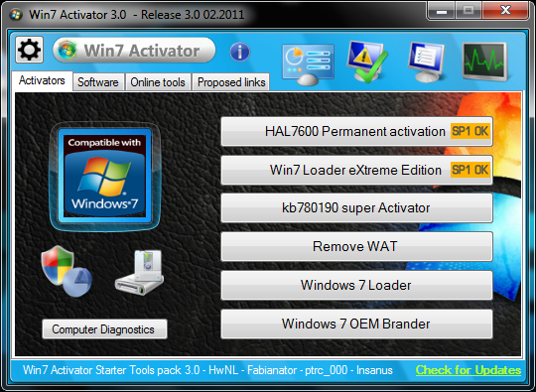This screenshot has height=392, width=536.
Task: Open the green heartbeat monitor icon
Action: tap(485, 62)
